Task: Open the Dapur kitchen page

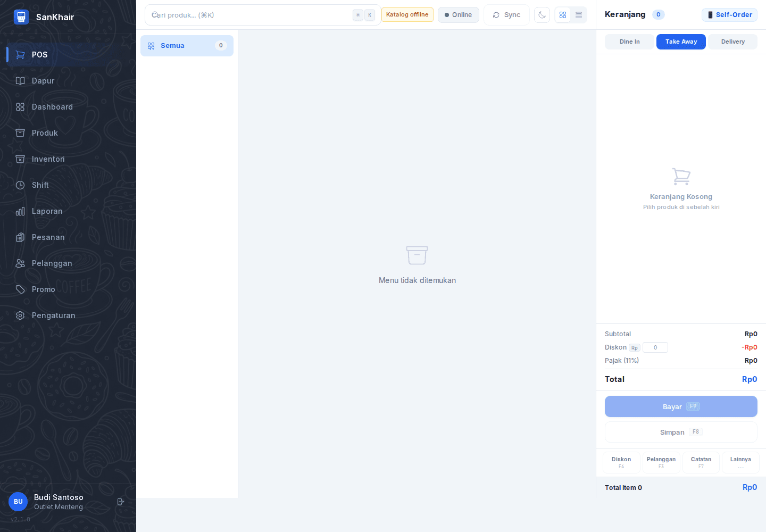Action: point(68,81)
